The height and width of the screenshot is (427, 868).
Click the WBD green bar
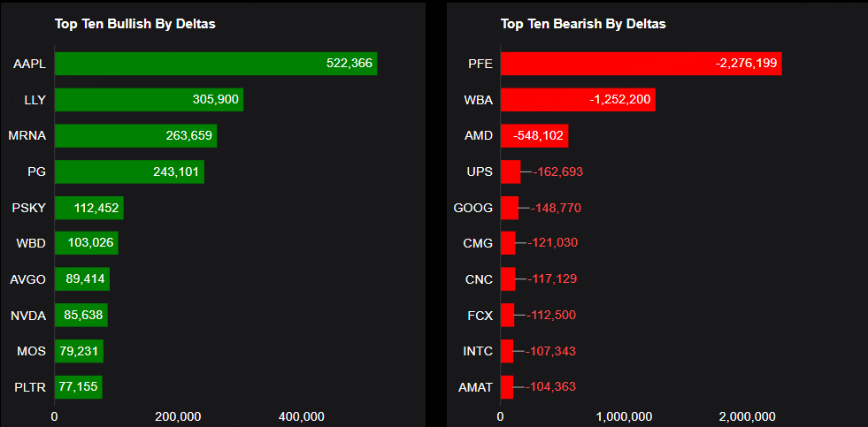[87, 243]
